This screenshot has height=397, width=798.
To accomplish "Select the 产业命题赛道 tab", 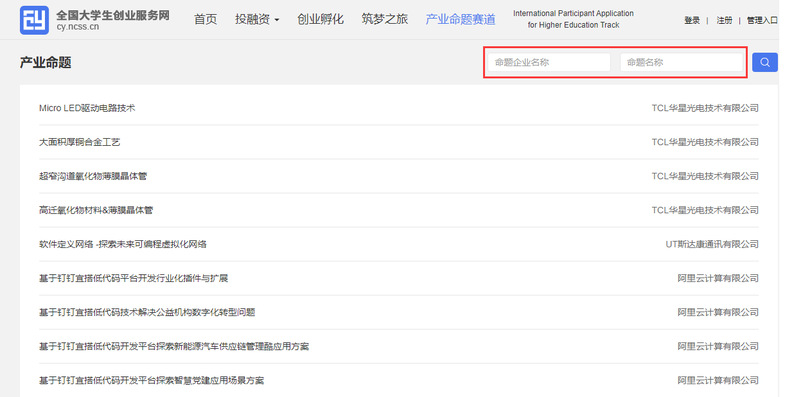I will coord(460,20).
